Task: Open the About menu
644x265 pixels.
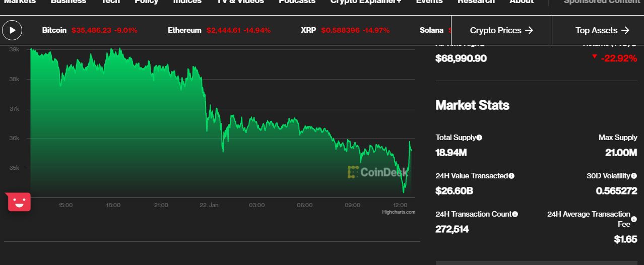Action: 522,2
